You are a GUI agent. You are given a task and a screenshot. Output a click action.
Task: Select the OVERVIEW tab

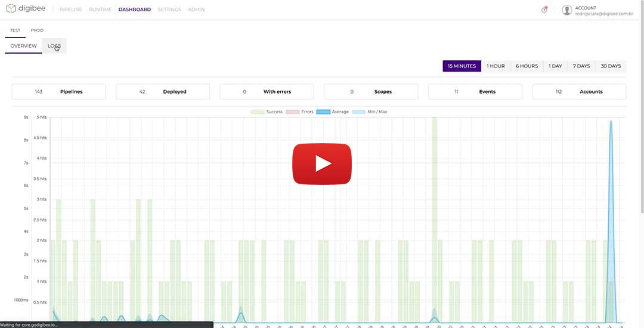tap(23, 46)
